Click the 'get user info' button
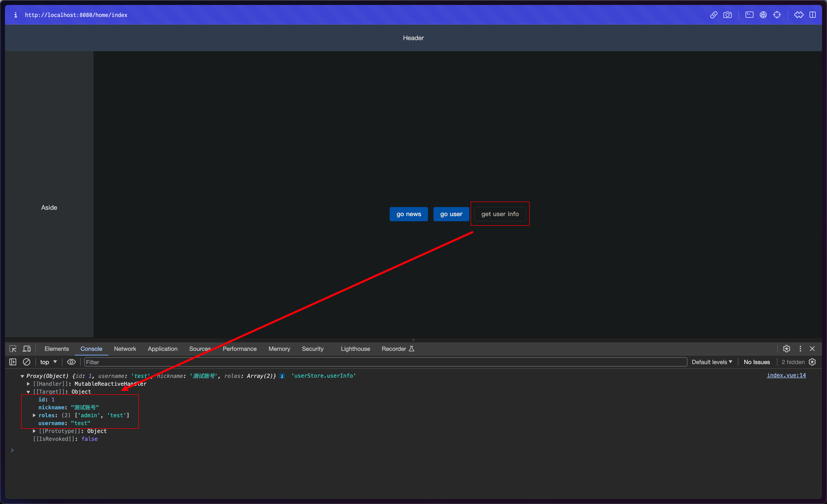The image size is (827, 504). [x=500, y=214]
